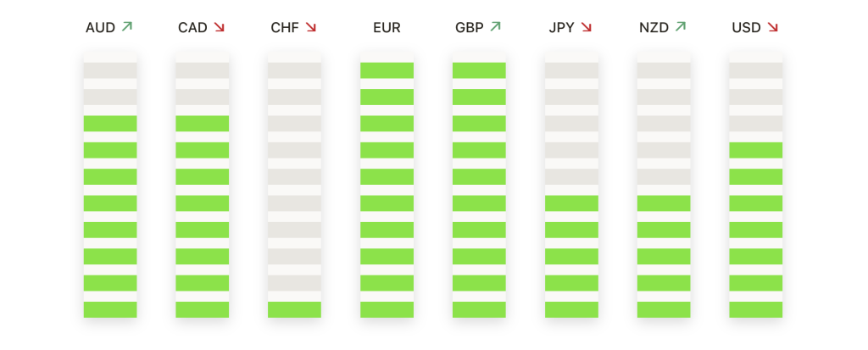Click the red down arrow next to CHF
This screenshot has width=868, height=350.
point(311,27)
